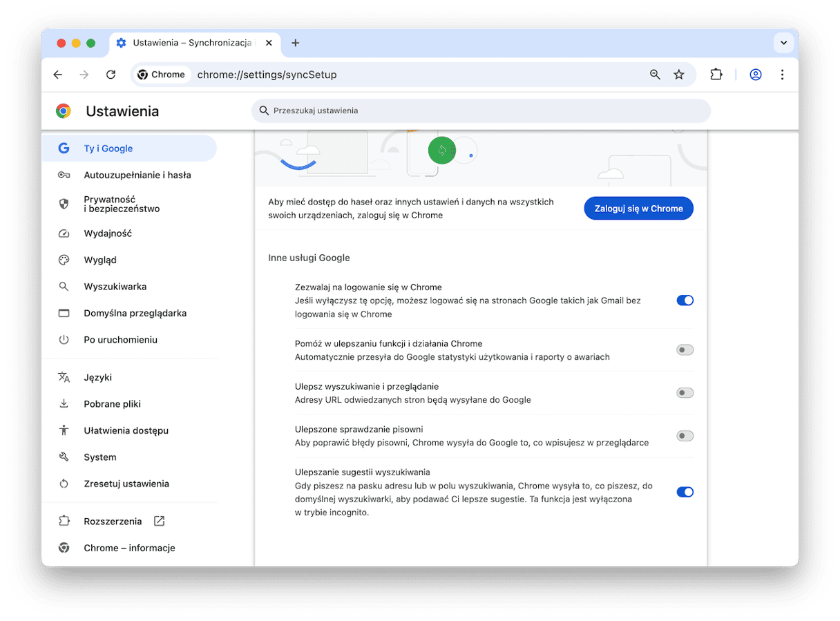Reload the current page
840x621 pixels.
click(x=111, y=75)
